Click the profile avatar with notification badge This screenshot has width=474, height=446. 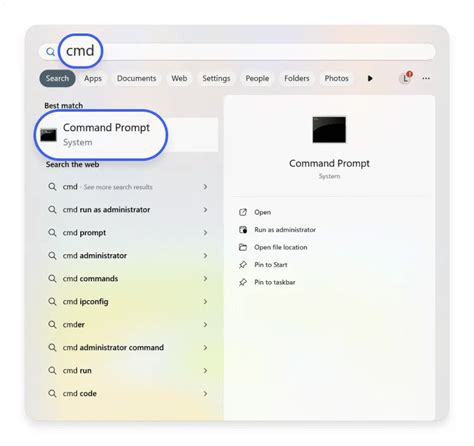405,78
